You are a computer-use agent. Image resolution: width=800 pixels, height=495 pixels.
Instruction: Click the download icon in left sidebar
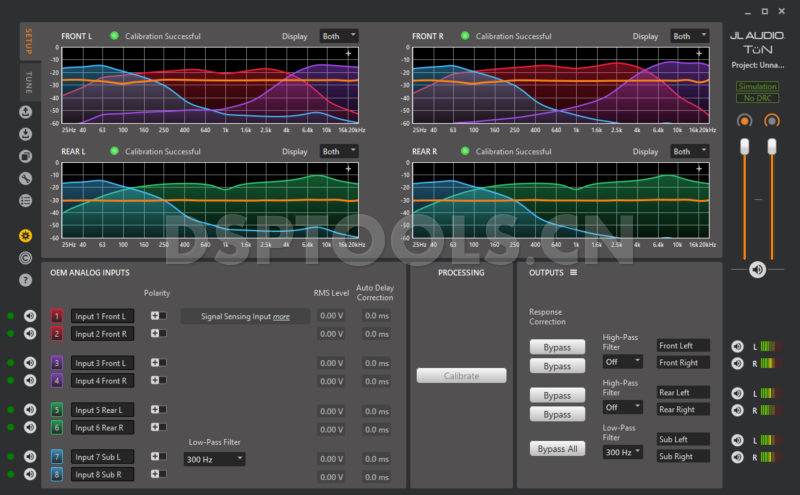[25, 134]
